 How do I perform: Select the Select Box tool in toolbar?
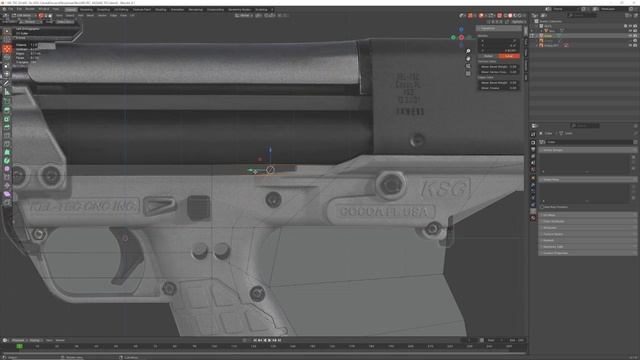[x=7, y=31]
